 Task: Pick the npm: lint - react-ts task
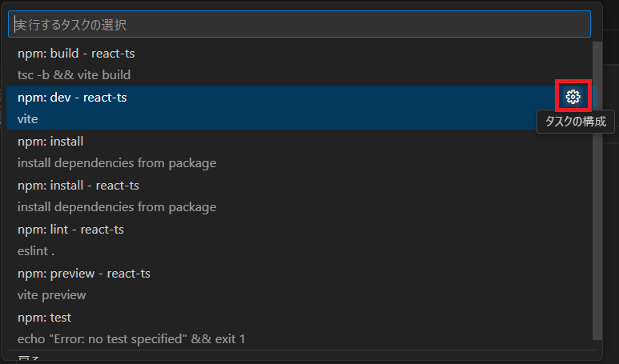(x=70, y=230)
